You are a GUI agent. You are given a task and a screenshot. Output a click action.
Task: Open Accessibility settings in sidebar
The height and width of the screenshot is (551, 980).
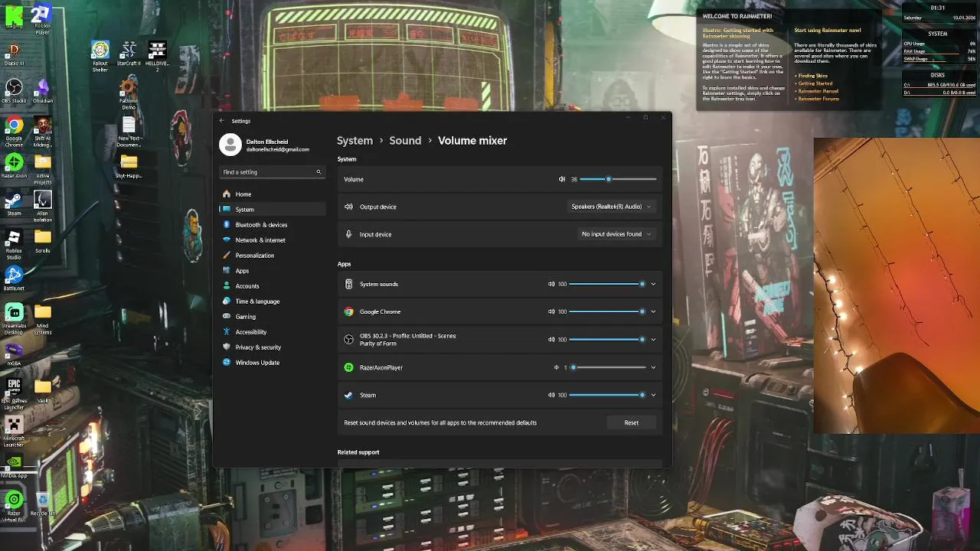pyautogui.click(x=274, y=332)
